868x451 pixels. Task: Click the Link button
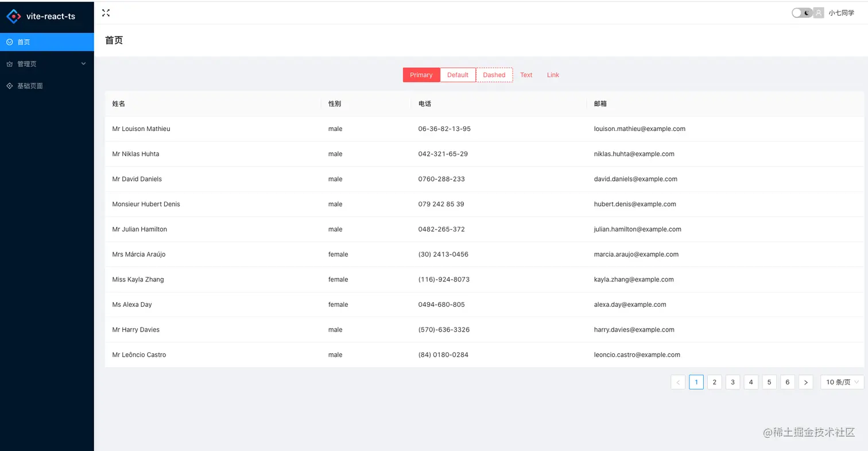coord(553,75)
